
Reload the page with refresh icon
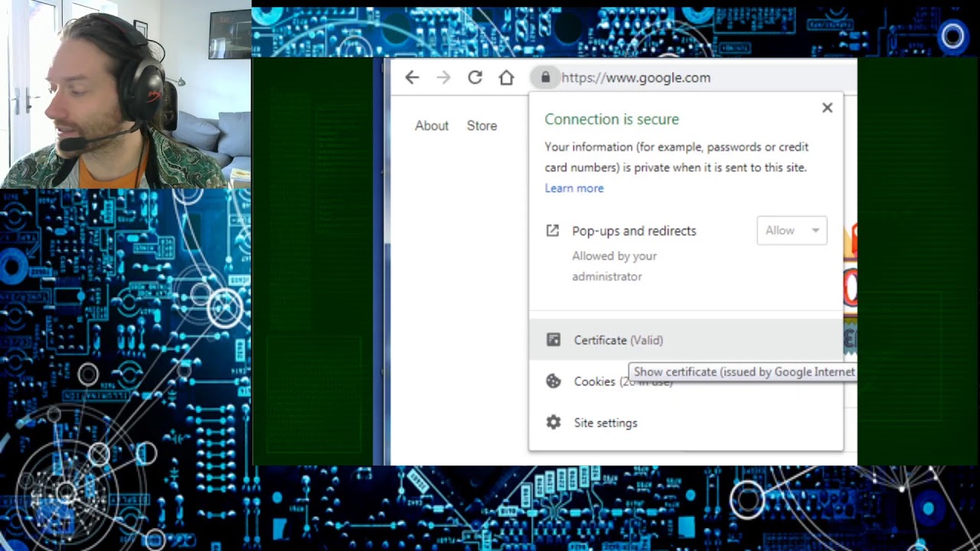tap(475, 77)
